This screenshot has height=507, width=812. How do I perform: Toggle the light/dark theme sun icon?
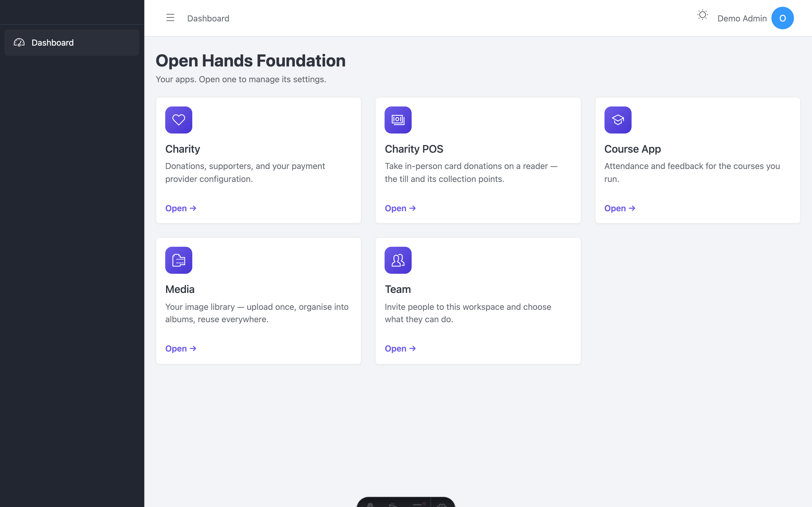pyautogui.click(x=702, y=15)
